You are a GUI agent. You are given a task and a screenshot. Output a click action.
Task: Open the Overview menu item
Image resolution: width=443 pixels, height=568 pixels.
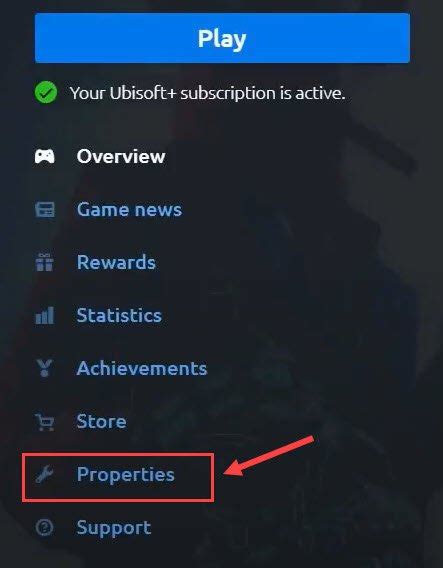[121, 156]
